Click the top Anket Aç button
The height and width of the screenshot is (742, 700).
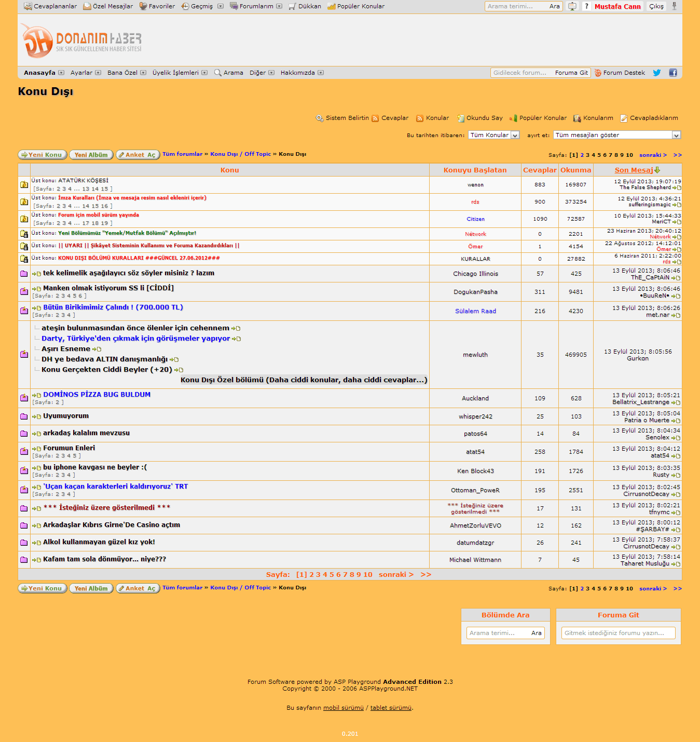point(138,155)
